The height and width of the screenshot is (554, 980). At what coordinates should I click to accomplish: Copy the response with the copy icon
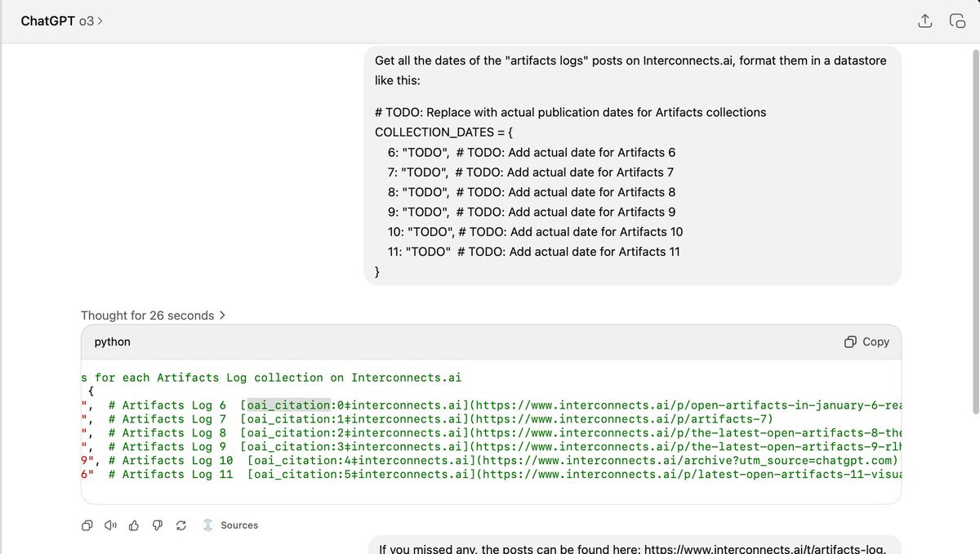(87, 525)
